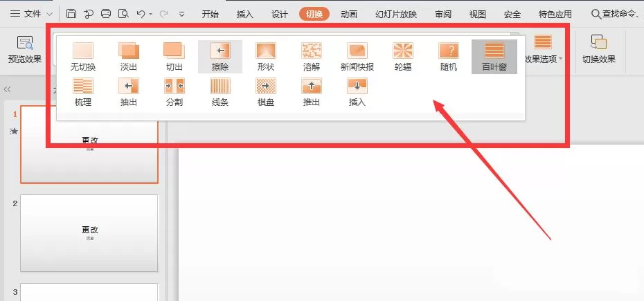Select 无切换 to remove transition
The height and width of the screenshot is (301, 644).
[x=83, y=57]
